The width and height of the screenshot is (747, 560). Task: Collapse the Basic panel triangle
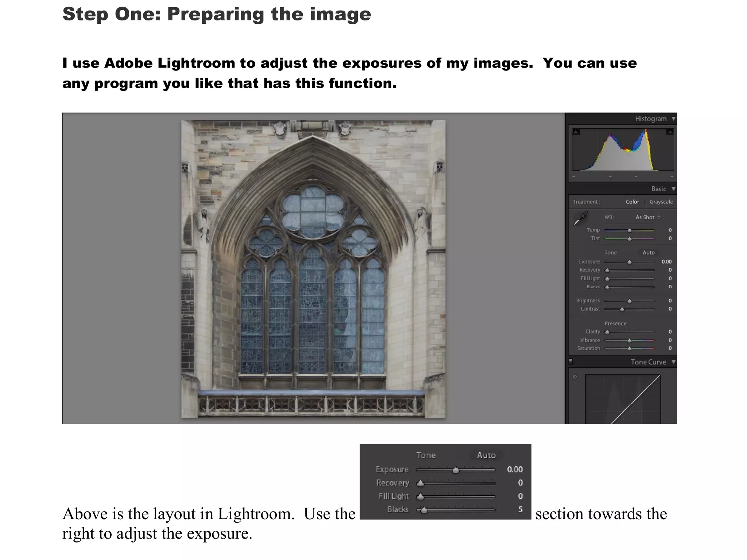coord(673,189)
